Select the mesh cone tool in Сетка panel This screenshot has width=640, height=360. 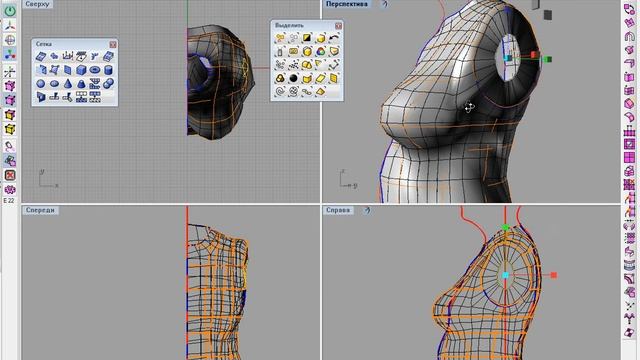68,84
